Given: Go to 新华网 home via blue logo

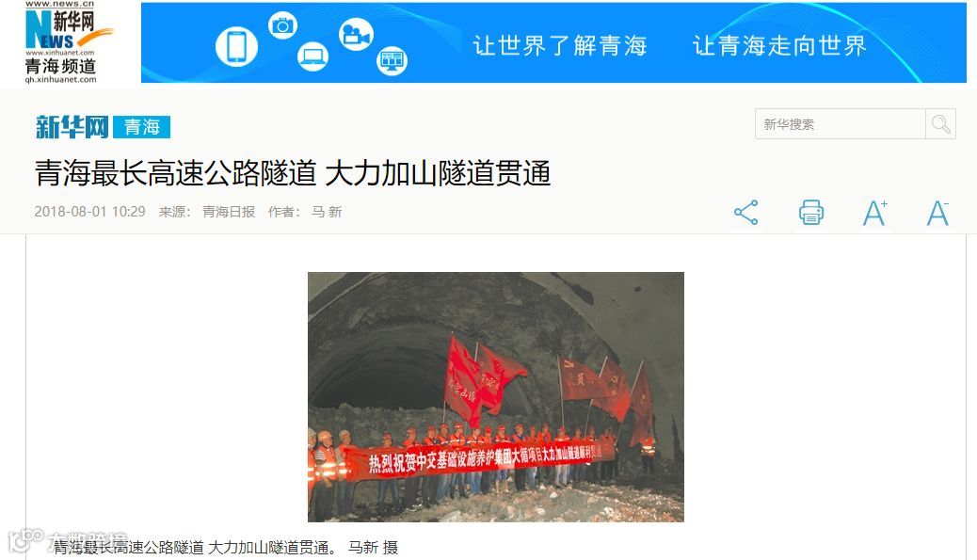Looking at the screenshot, I should pos(72,127).
